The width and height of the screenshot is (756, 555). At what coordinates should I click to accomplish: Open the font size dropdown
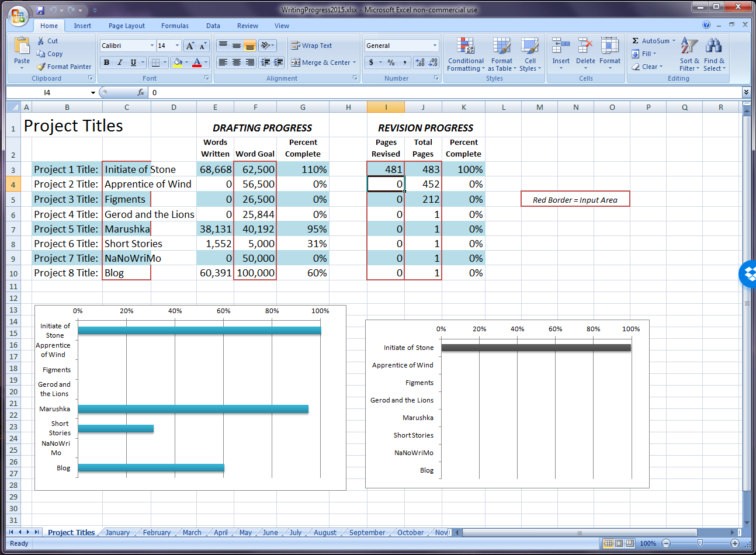click(178, 46)
